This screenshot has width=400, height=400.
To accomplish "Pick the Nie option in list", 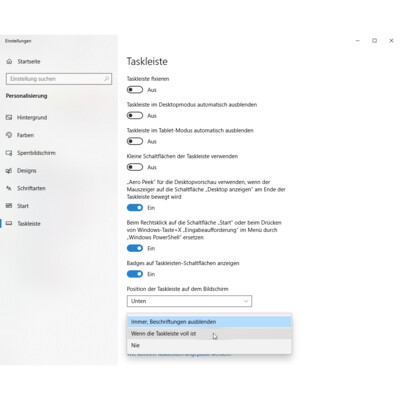I will point(209,345).
